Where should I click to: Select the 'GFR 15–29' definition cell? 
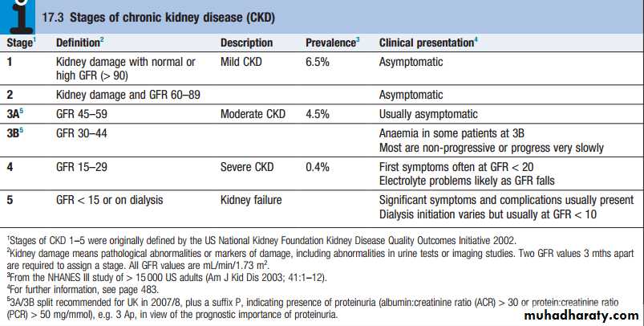83,167
